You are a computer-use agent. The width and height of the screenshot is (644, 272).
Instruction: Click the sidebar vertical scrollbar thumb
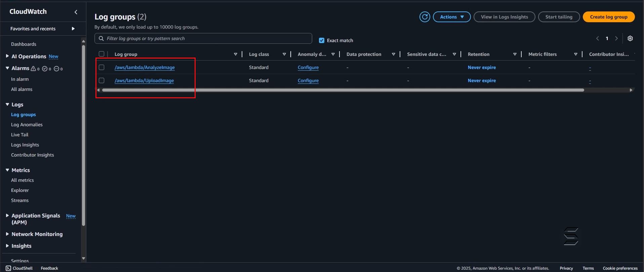[x=83, y=135]
